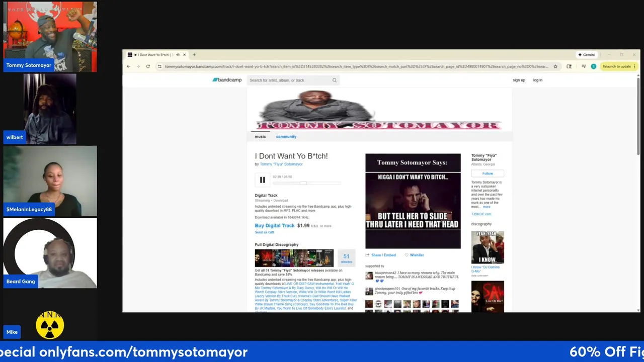Click Mike's radiation symbol avatar
The height and width of the screenshot is (362, 644).
pos(50,325)
